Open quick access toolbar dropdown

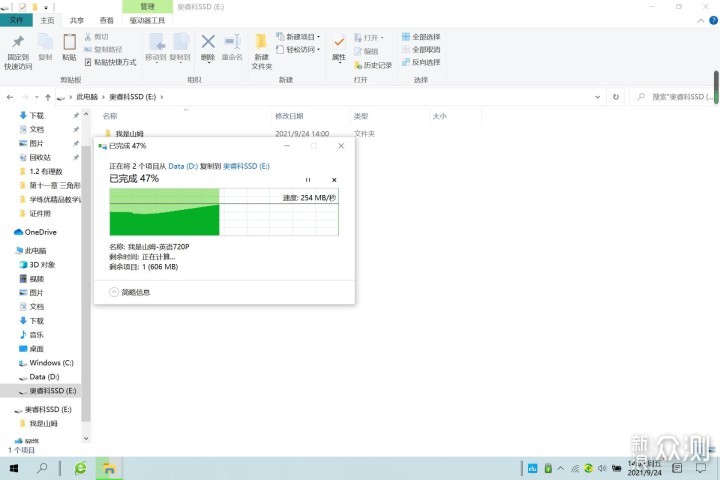click(46, 7)
